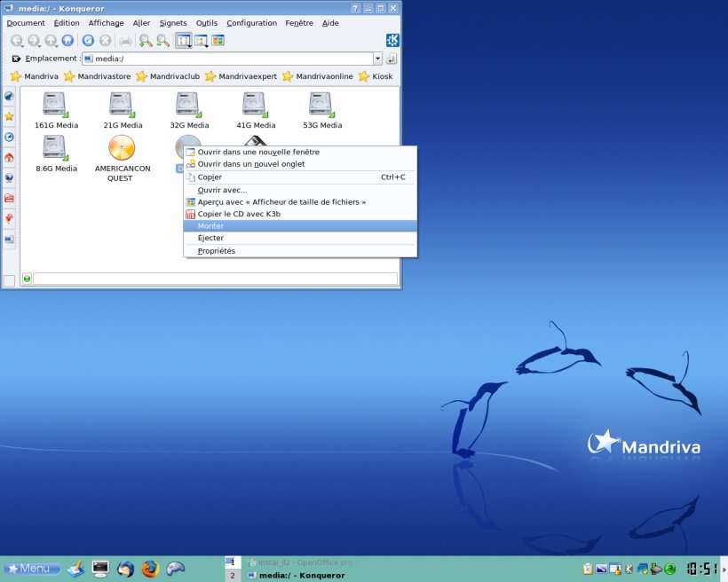Image resolution: width=728 pixels, height=582 pixels.
Task: Select the 53G Media drive
Action: [322, 110]
